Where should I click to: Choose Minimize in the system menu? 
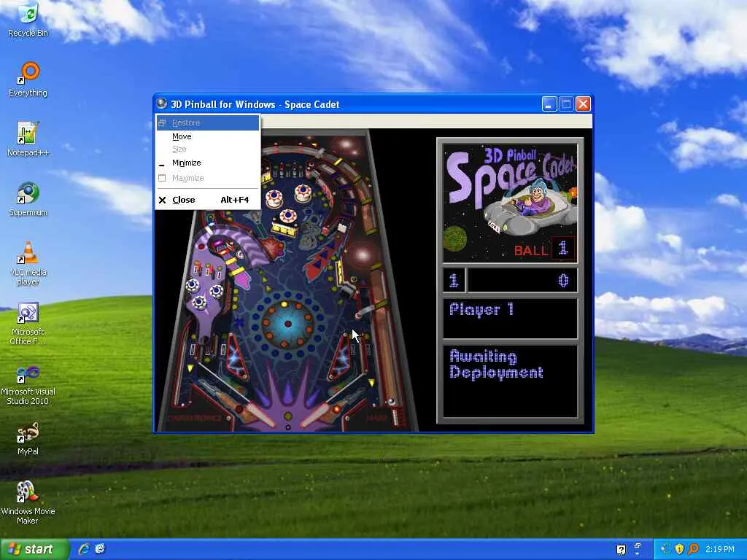208,163
